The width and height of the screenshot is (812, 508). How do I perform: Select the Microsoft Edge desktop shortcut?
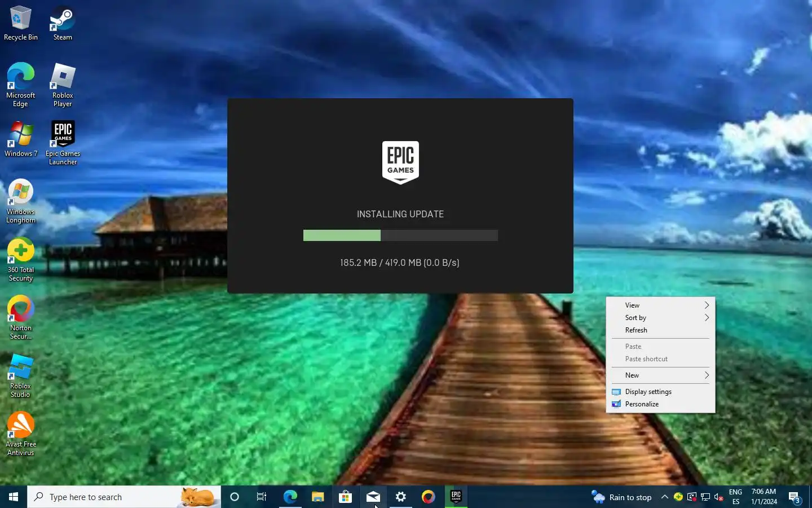click(x=21, y=85)
